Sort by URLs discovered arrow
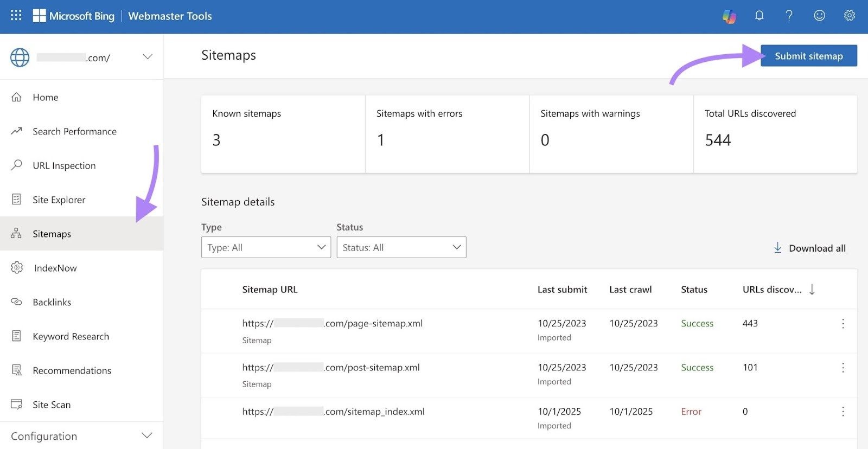The width and height of the screenshot is (868, 449). click(x=812, y=290)
